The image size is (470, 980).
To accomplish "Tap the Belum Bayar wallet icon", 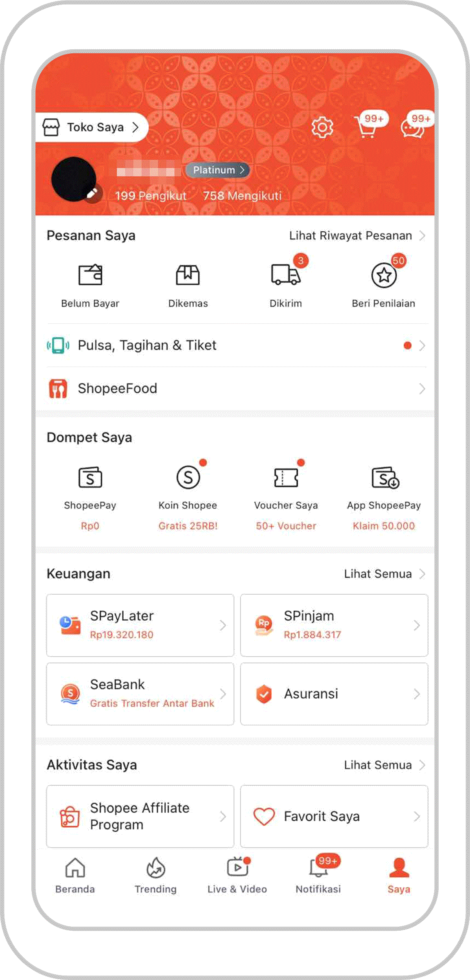I will click(x=90, y=275).
